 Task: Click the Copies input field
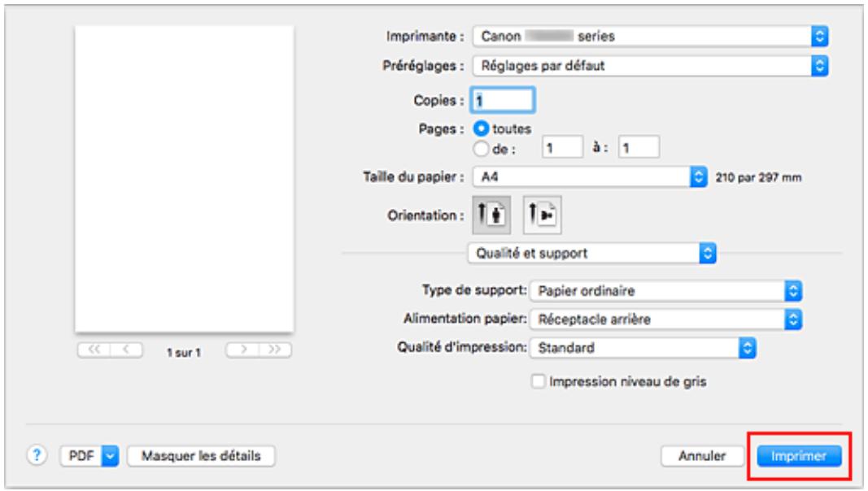pos(503,100)
